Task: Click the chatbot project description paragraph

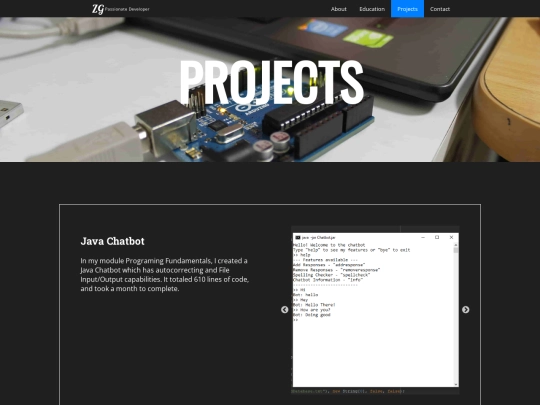Action: (165, 274)
